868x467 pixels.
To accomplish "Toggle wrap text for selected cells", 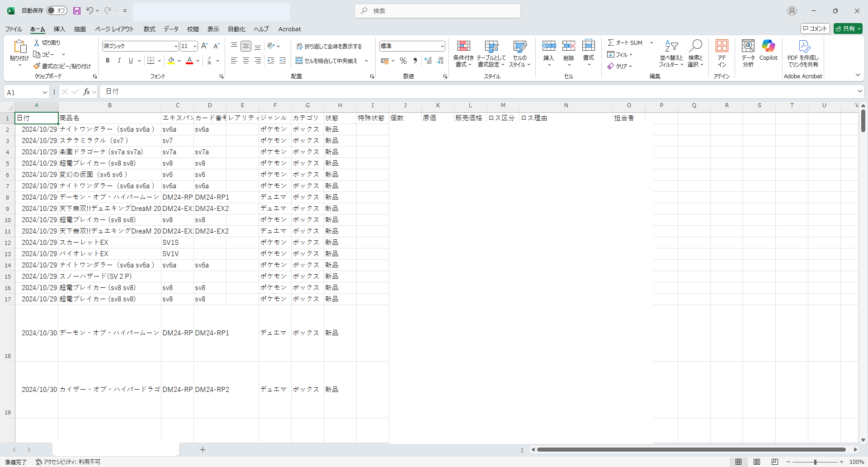I will click(329, 46).
